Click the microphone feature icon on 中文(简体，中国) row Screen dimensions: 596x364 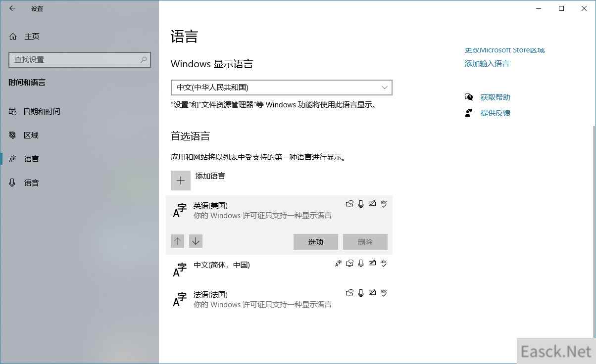pos(361,263)
